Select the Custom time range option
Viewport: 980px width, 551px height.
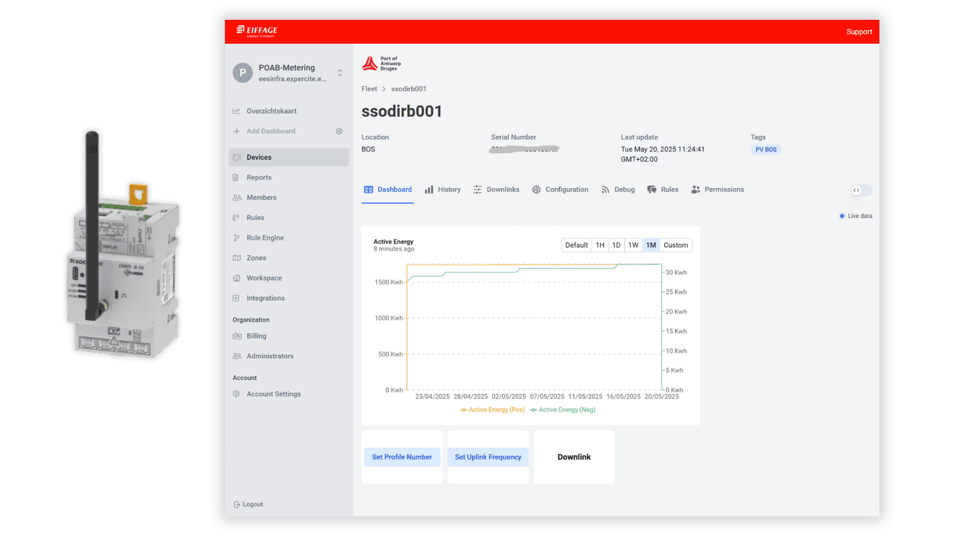676,246
